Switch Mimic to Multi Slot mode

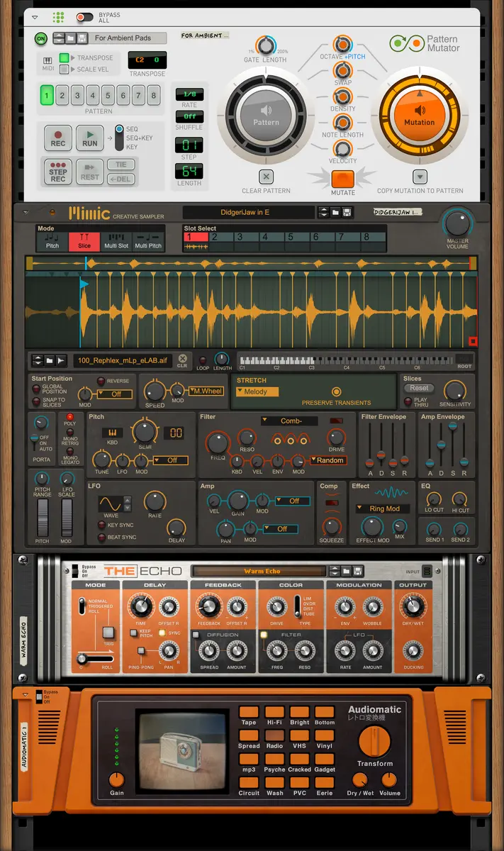(118, 241)
